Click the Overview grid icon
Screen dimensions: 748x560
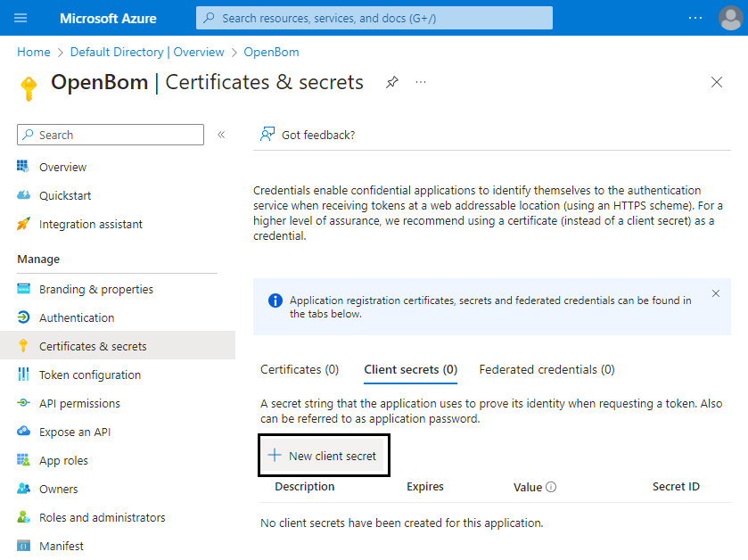click(23, 167)
